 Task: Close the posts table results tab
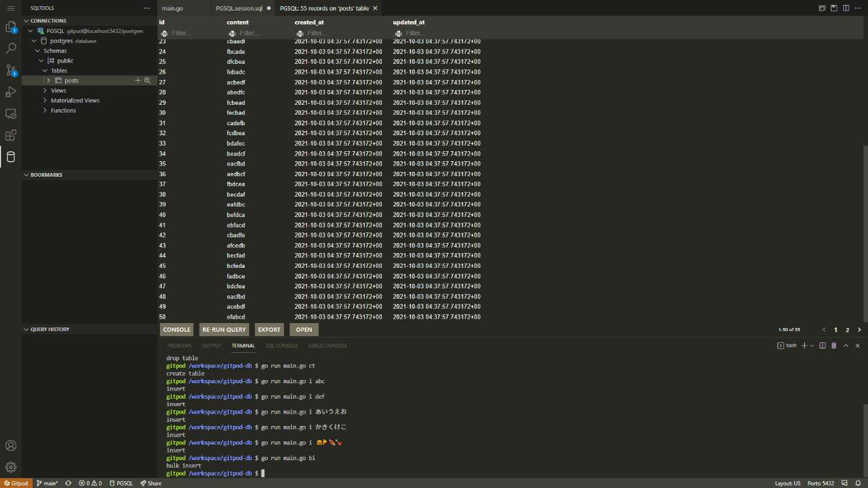(x=375, y=8)
